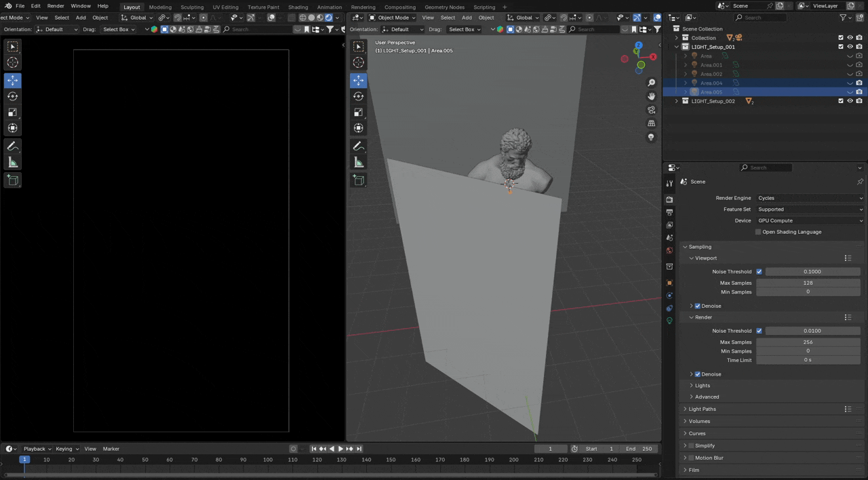The height and width of the screenshot is (480, 868).
Task: Select the Cursor tool in left toolbar
Action: click(13, 62)
